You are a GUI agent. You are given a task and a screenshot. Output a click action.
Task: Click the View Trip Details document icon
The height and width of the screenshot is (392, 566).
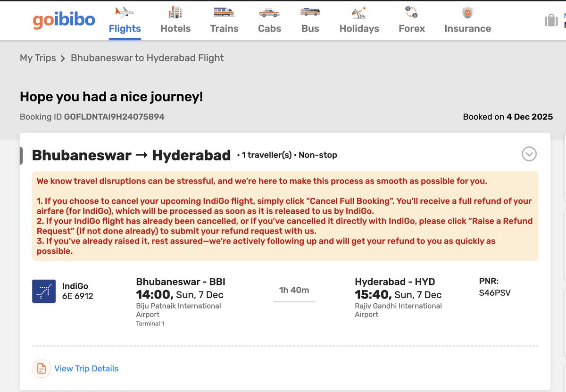[x=42, y=368]
